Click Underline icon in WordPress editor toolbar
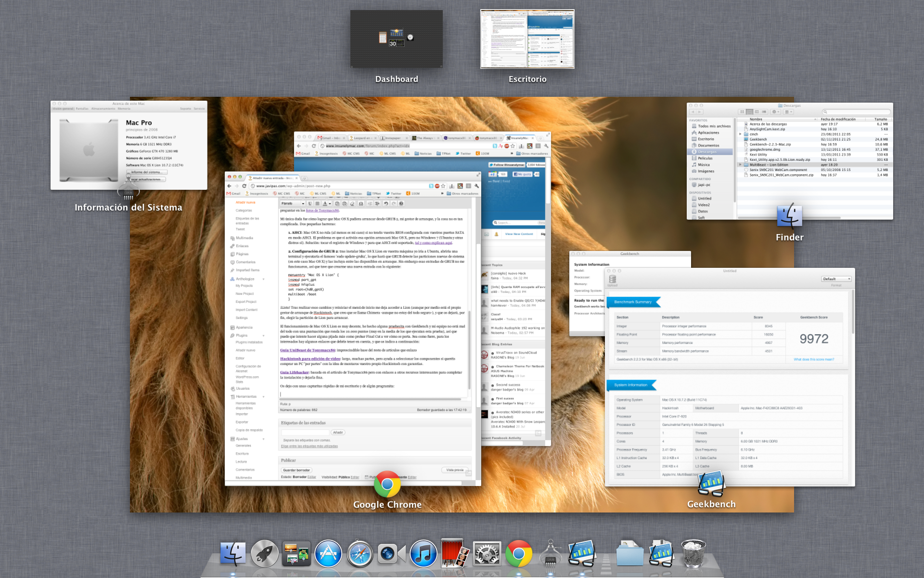This screenshot has height=578, width=924. pos(310,203)
